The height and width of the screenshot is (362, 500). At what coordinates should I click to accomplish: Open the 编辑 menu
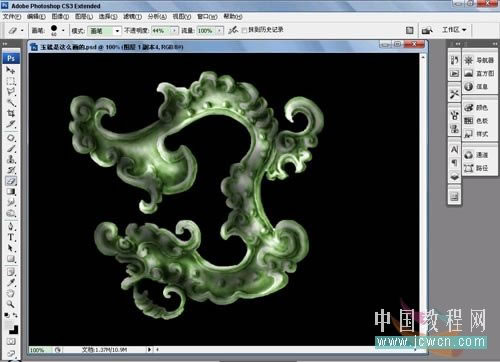pos(36,16)
